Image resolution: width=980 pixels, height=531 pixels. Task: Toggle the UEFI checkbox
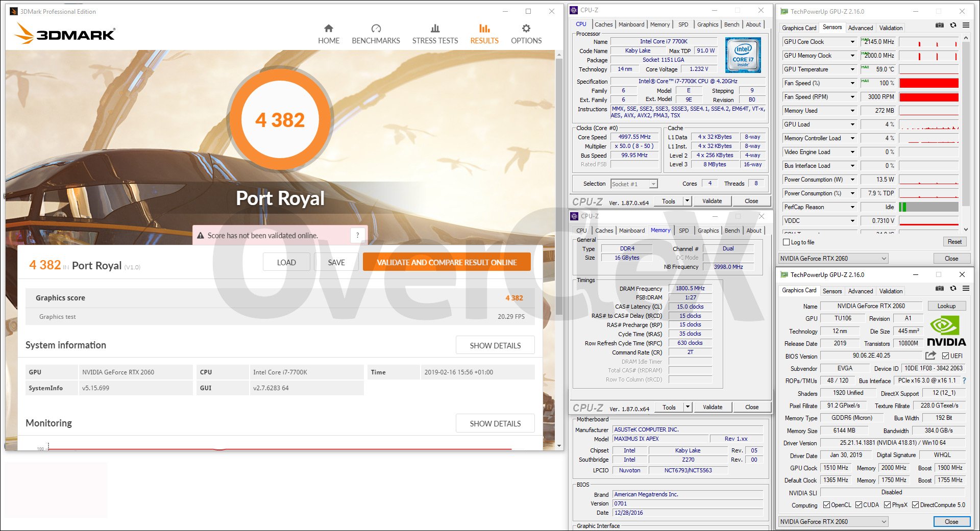(x=945, y=356)
